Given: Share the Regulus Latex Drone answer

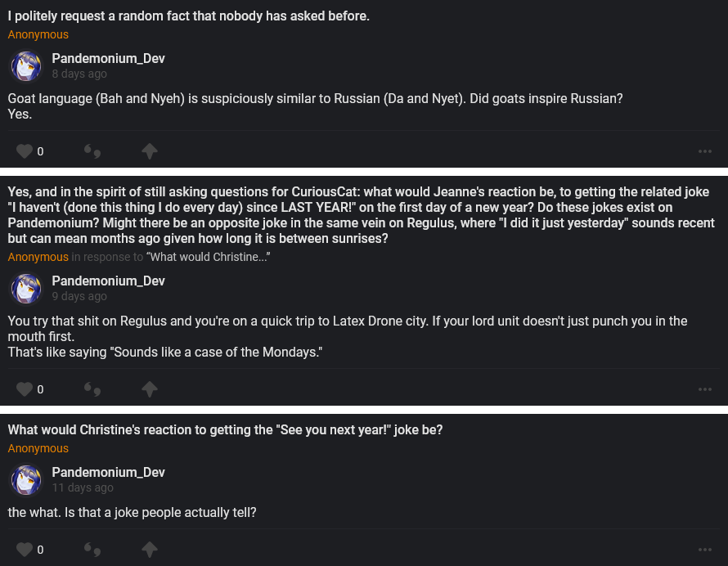Looking at the screenshot, I should (x=149, y=389).
